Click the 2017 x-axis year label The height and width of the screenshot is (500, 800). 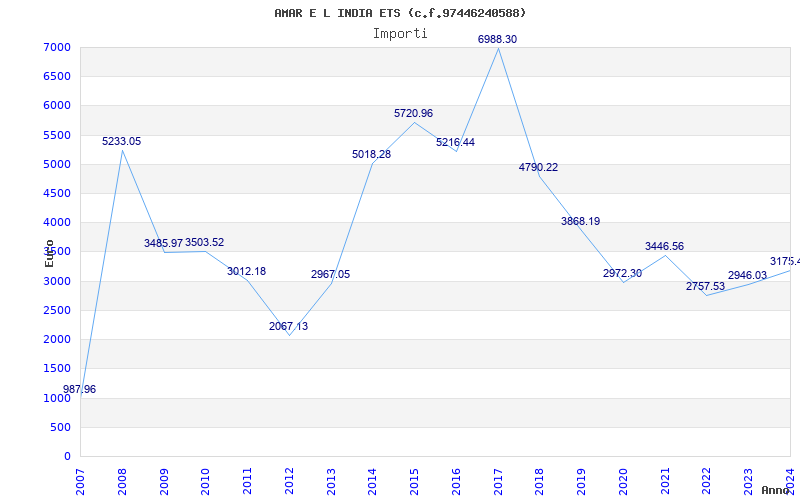tap(498, 482)
